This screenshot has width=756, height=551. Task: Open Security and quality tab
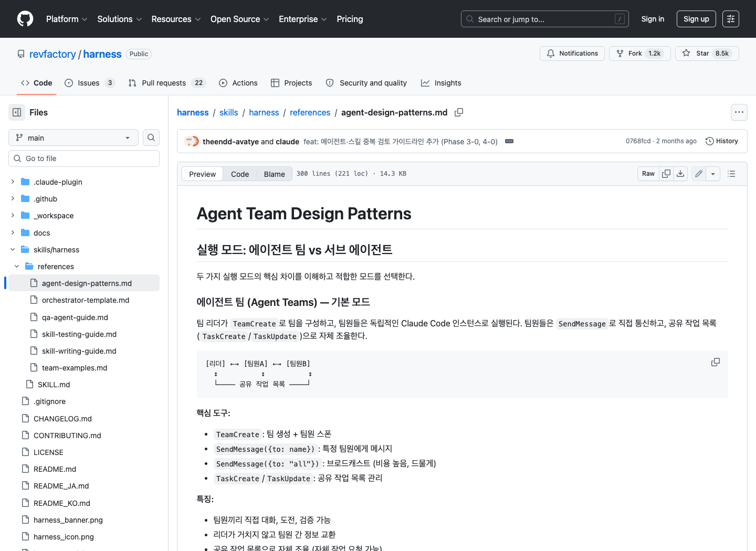tap(366, 83)
